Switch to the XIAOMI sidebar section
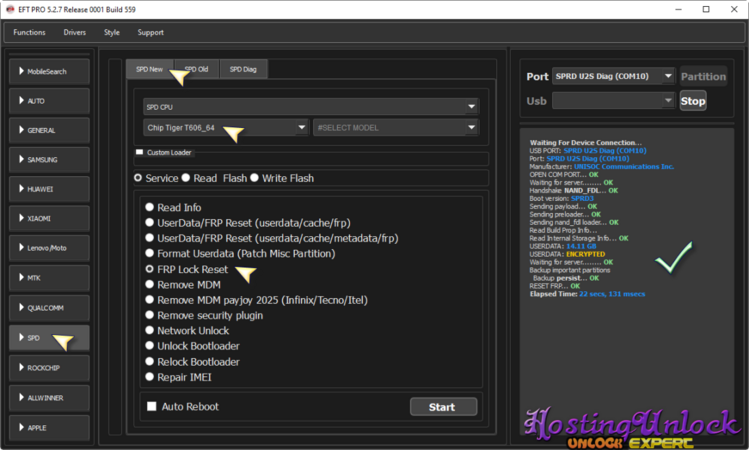The width and height of the screenshot is (749, 450). click(x=48, y=218)
